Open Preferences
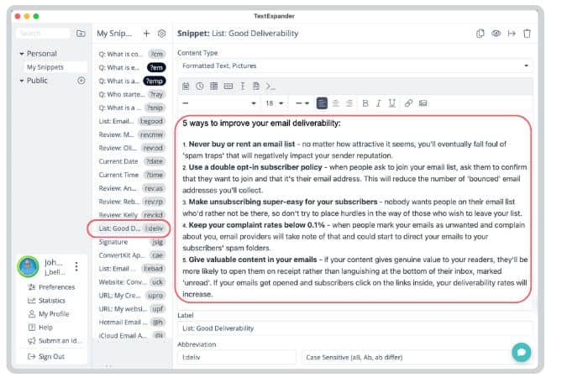The height and width of the screenshot is (378, 588). [x=51, y=287]
